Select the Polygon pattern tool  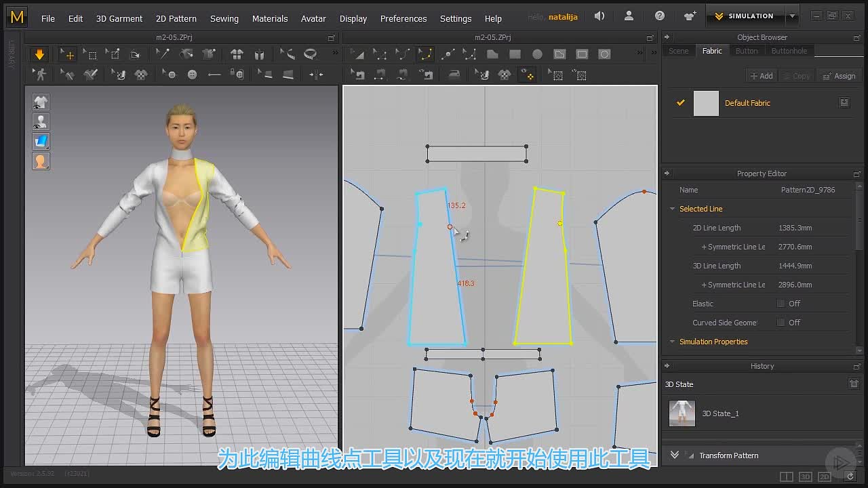492,54
